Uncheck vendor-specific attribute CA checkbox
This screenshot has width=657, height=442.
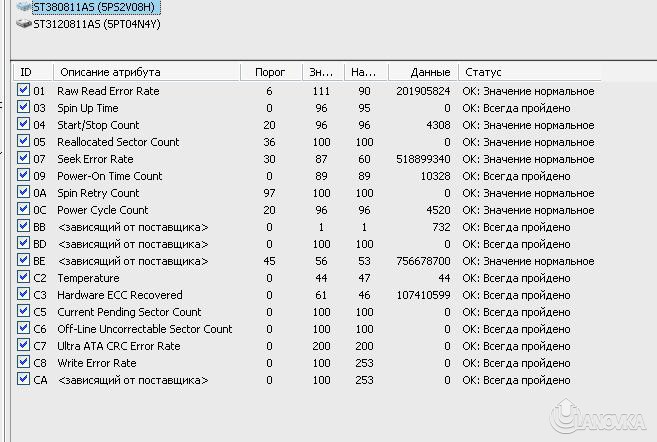pyautogui.click(x=23, y=379)
